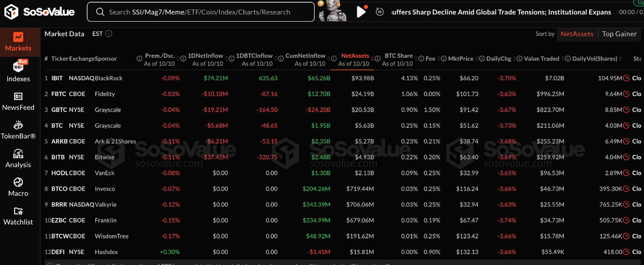Show the info tooltip for Prem./Dsc. column
The width and height of the screenshot is (644, 265).
tap(139, 59)
